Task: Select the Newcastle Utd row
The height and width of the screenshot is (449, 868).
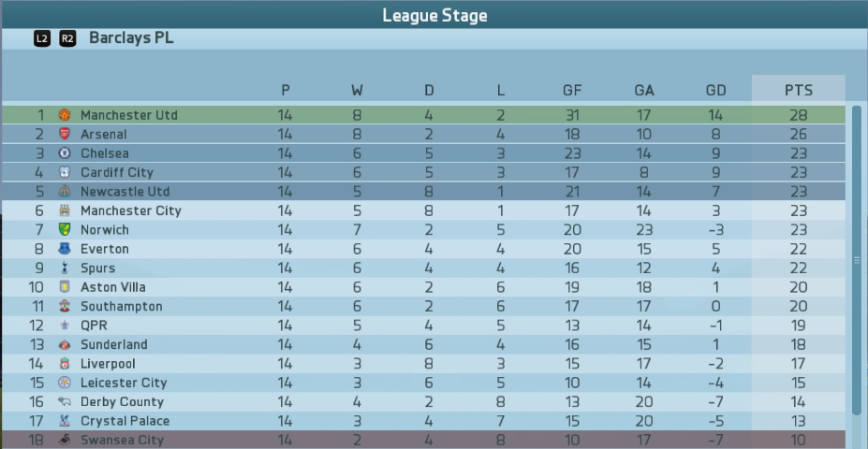Action: [423, 192]
